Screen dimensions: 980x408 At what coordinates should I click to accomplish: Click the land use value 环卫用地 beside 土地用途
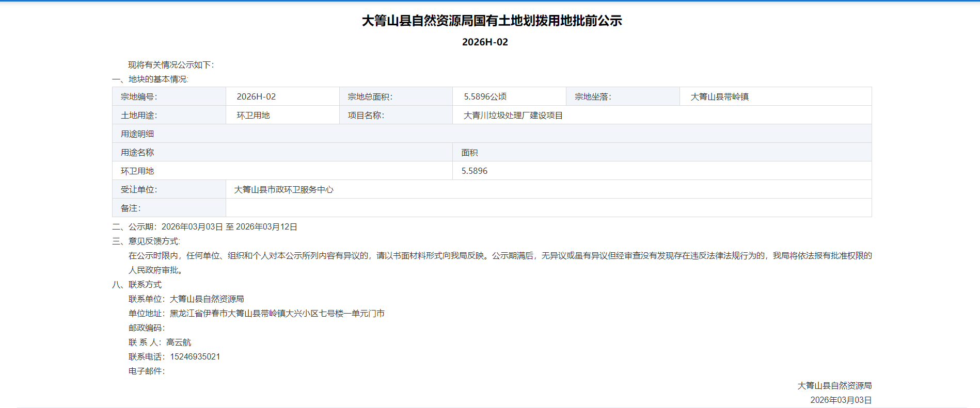(253, 115)
